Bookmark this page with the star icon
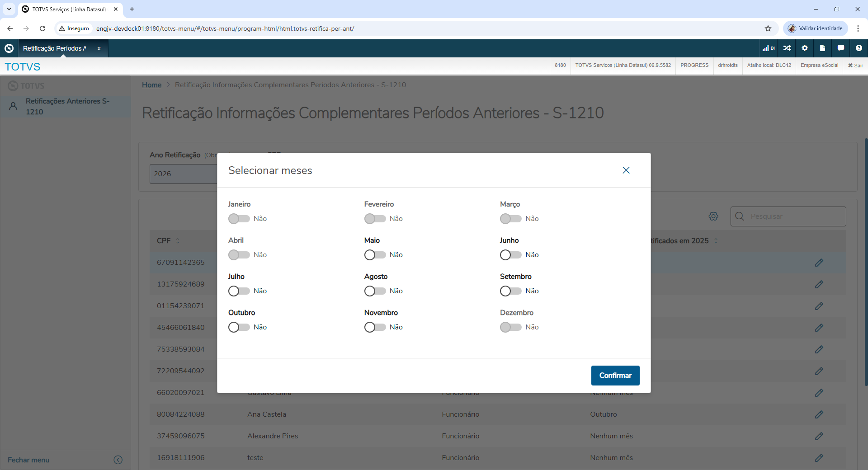Image resolution: width=868 pixels, height=470 pixels. [x=768, y=28]
